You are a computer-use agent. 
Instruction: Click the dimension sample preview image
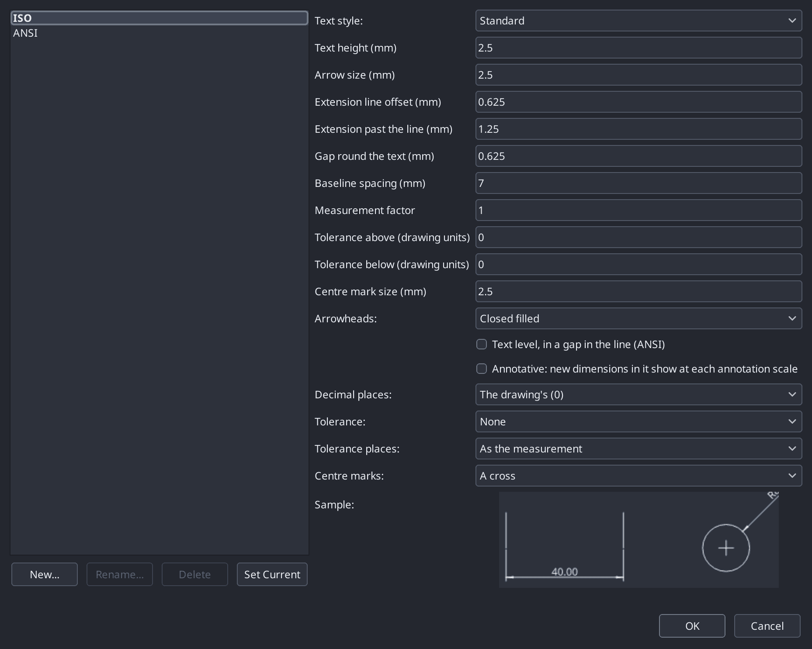click(638, 540)
